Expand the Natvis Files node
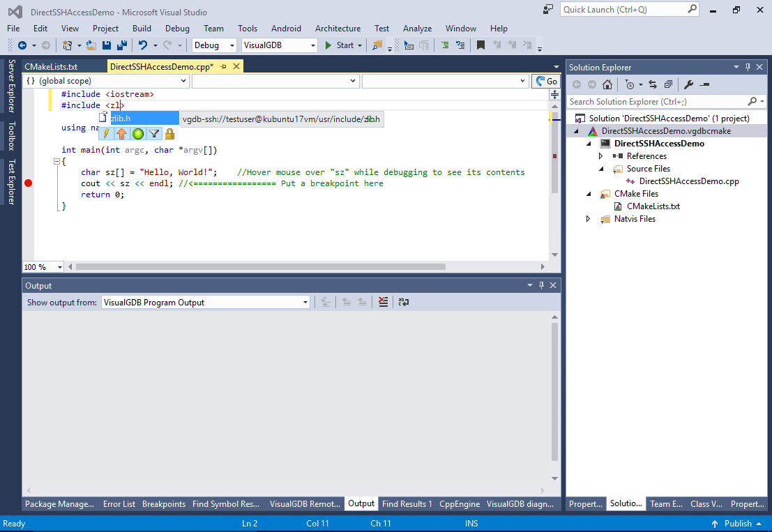Screen dimensions: 772x532 [x=589, y=219]
